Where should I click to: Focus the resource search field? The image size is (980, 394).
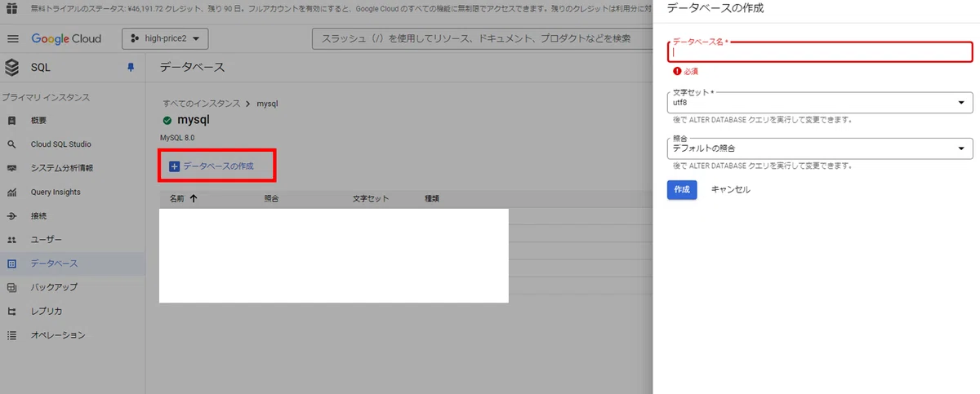pos(482,38)
